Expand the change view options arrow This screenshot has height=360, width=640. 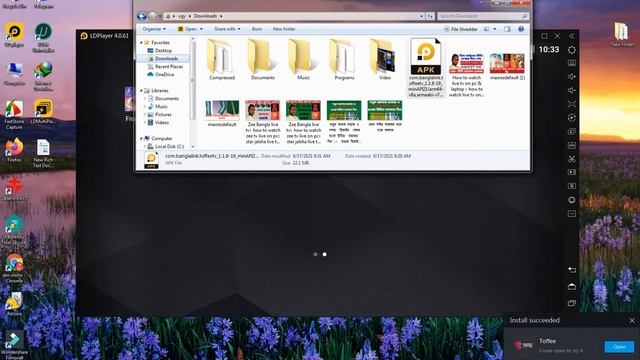(x=494, y=29)
